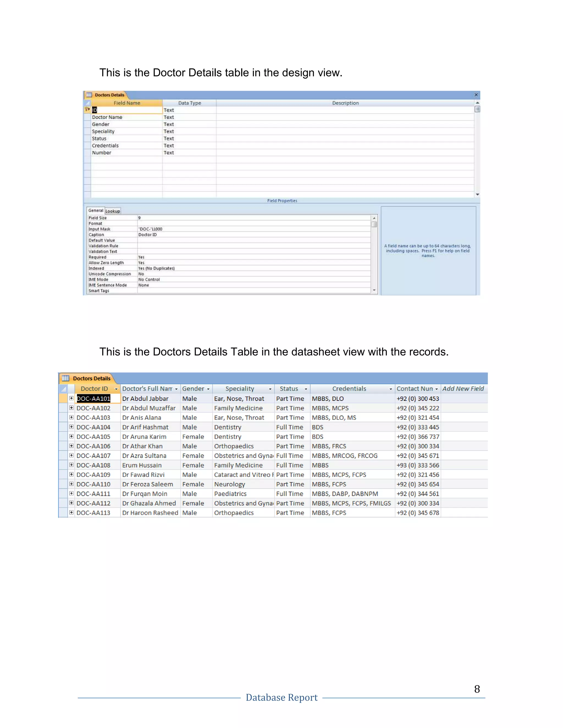563x728 pixels.
Task: Open the Gender column filter dropdown
Action: point(208,389)
